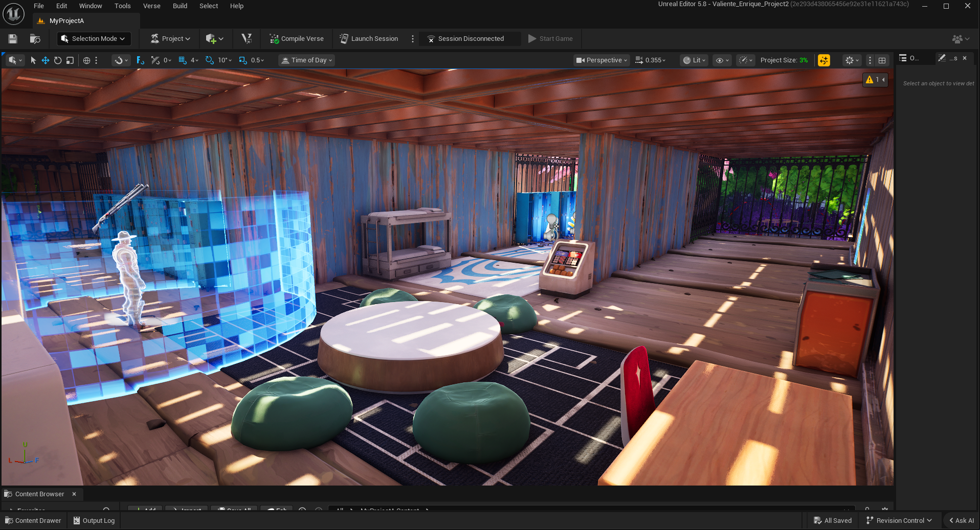Toggle edge snapping icon
The image size is (980, 530).
(x=155, y=60)
